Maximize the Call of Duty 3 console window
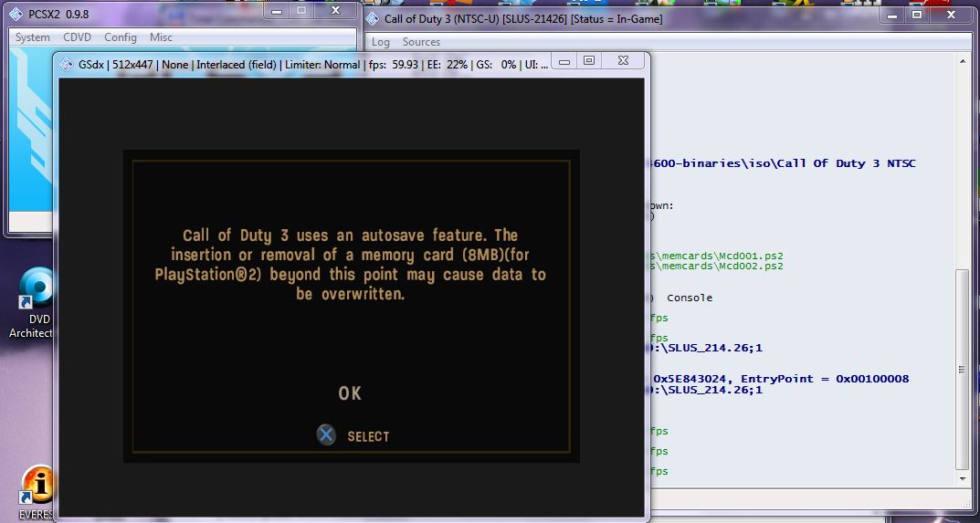 [x=917, y=15]
